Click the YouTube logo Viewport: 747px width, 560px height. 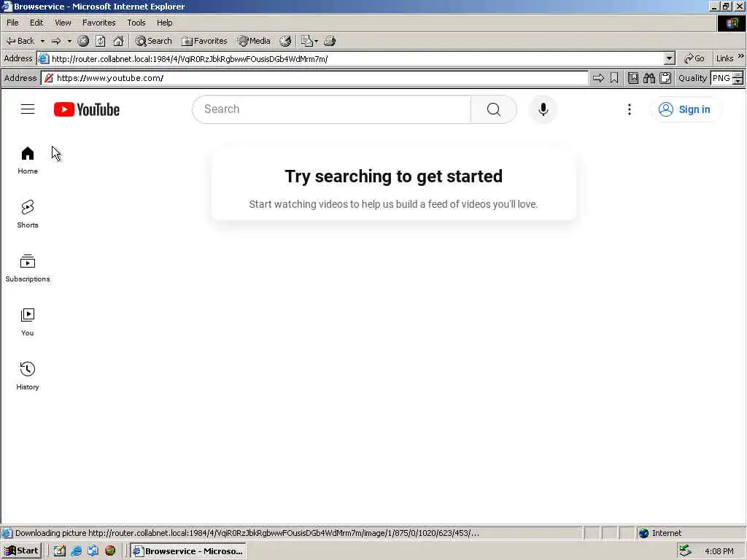click(x=86, y=109)
